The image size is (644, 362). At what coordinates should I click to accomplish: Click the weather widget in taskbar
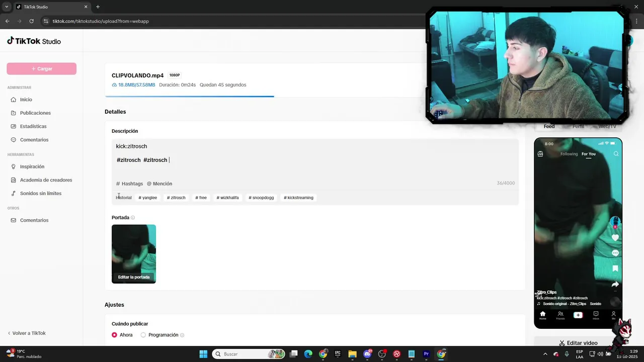[24, 354]
